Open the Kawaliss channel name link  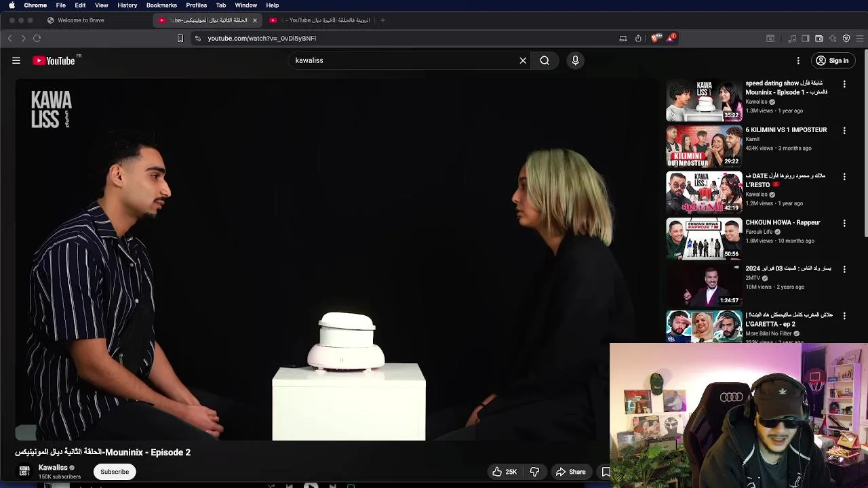pos(53,468)
